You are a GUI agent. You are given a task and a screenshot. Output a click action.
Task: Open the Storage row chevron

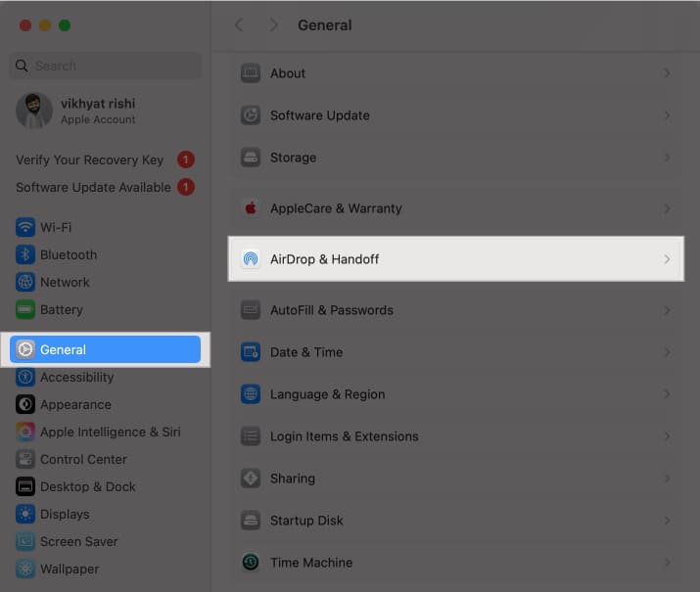[x=667, y=157]
